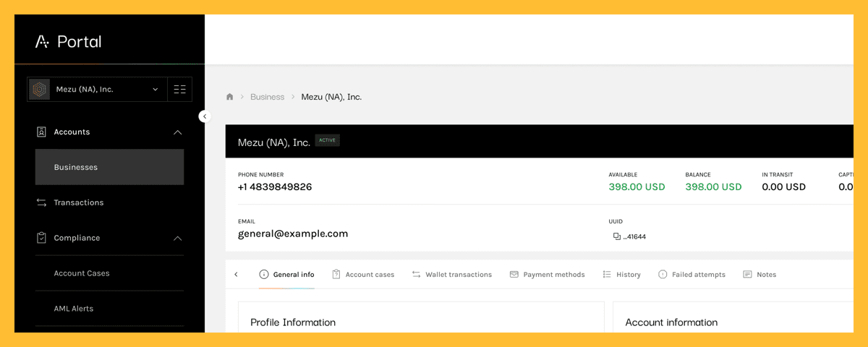Click the Mezu (NA), Inc. breadcrumb text
This screenshot has width=868, height=347.
pyautogui.click(x=331, y=97)
